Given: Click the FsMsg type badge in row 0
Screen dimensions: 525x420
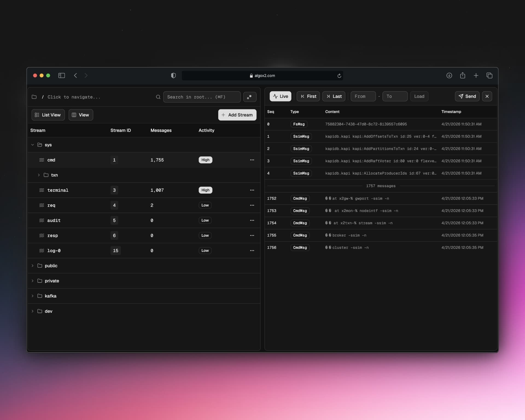Looking at the screenshot, I should tap(299, 124).
